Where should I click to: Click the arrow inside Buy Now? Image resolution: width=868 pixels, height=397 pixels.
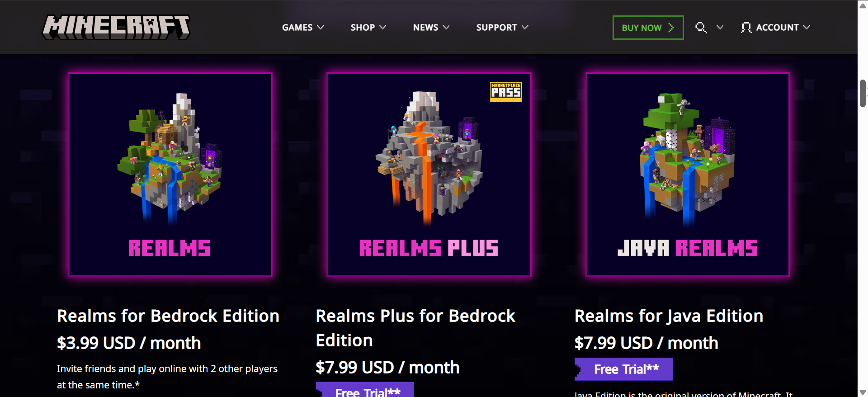[x=671, y=28]
